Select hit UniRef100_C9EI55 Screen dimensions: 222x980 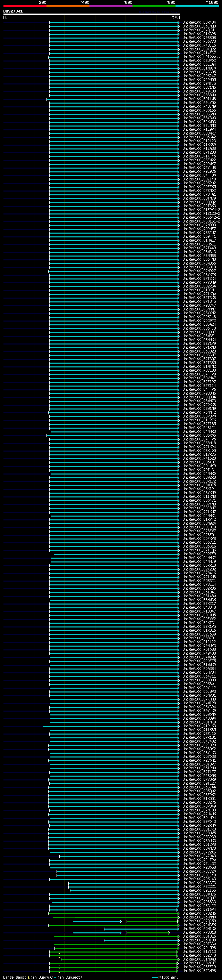pos(199,890)
